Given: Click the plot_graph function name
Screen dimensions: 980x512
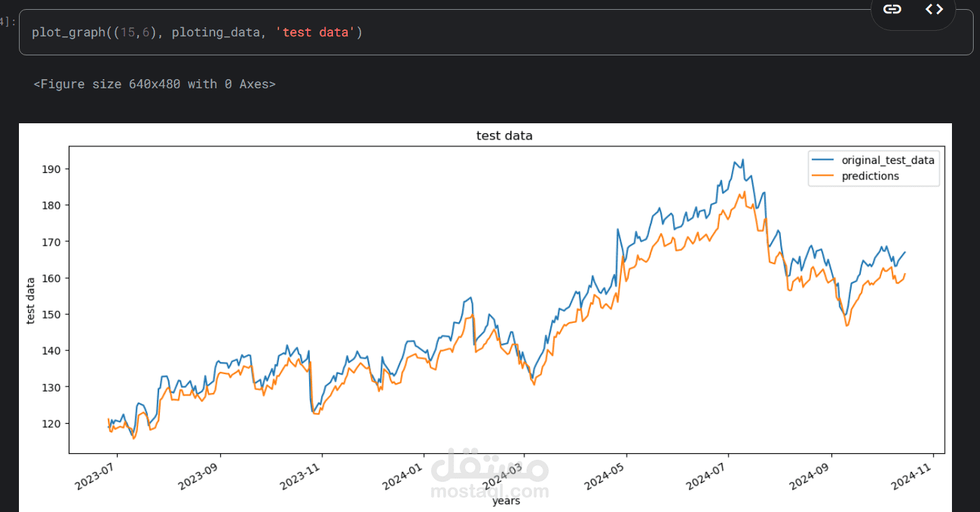Looking at the screenshot, I should click(x=65, y=32).
